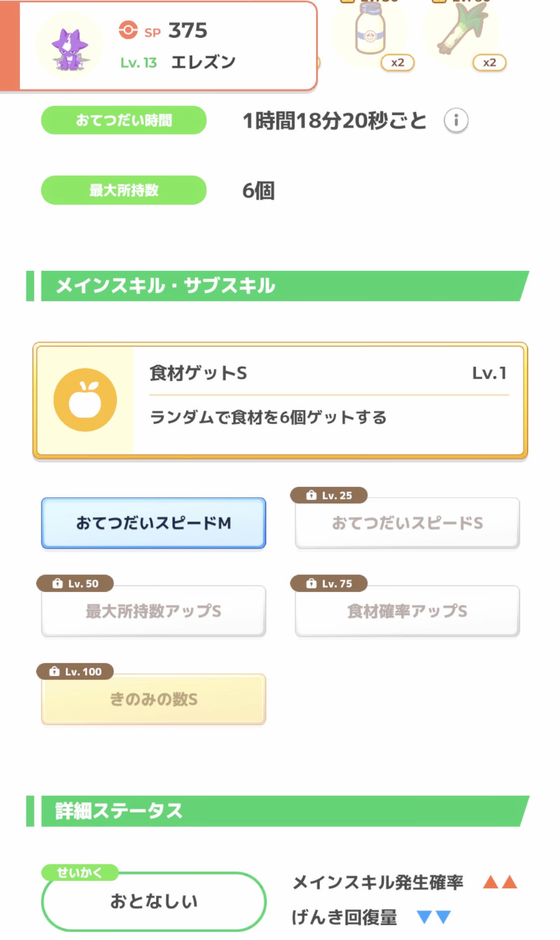Tap the おてつだい時間 green label
This screenshot has height=940, width=560.
point(124,120)
